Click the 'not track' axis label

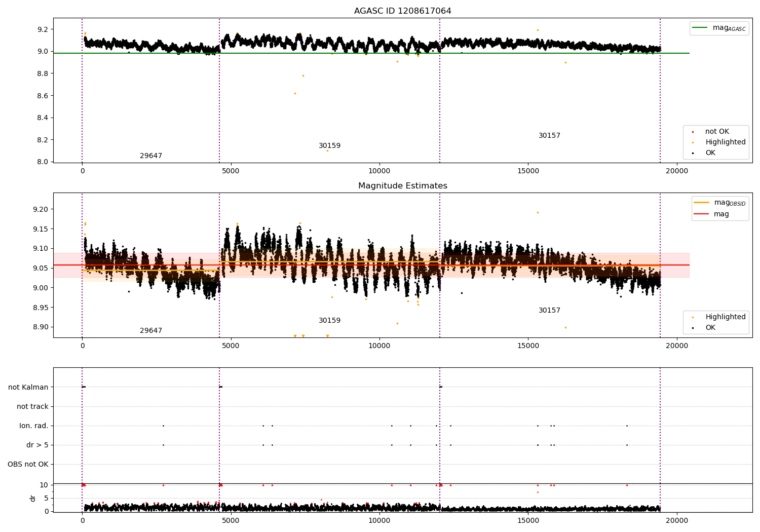32,406
